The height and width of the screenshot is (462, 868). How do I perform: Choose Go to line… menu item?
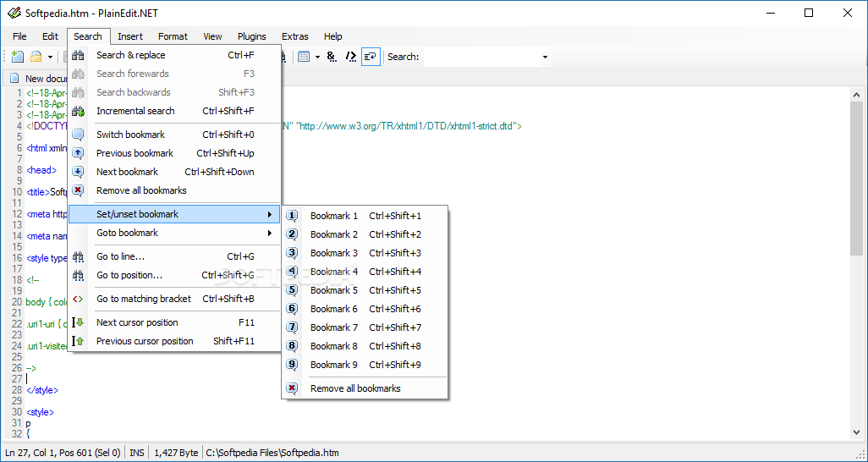click(x=174, y=256)
